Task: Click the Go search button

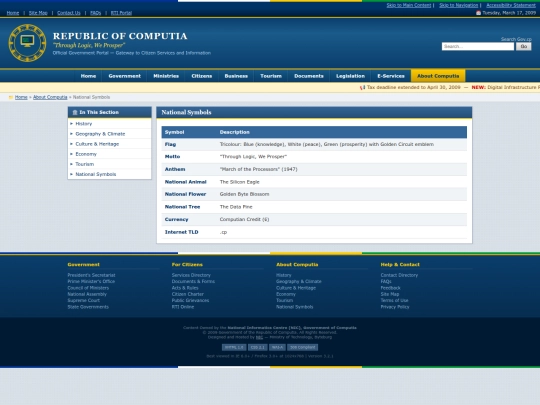Action: [x=523, y=46]
